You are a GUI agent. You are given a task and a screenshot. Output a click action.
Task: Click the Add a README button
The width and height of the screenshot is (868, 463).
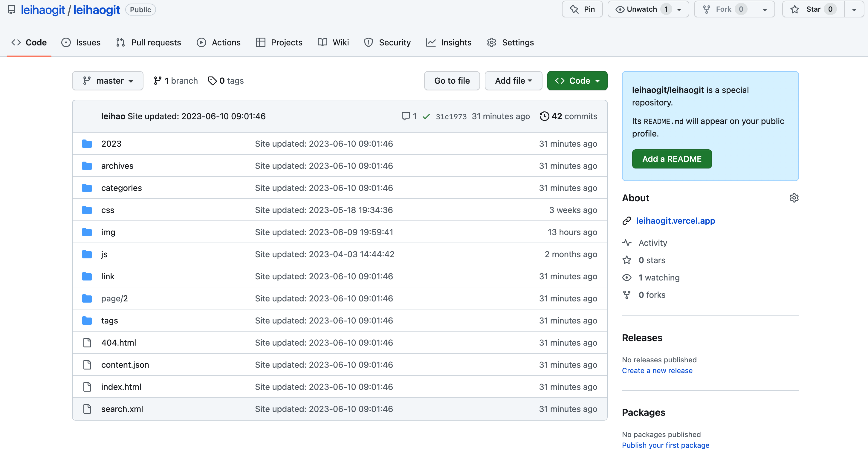(672, 159)
